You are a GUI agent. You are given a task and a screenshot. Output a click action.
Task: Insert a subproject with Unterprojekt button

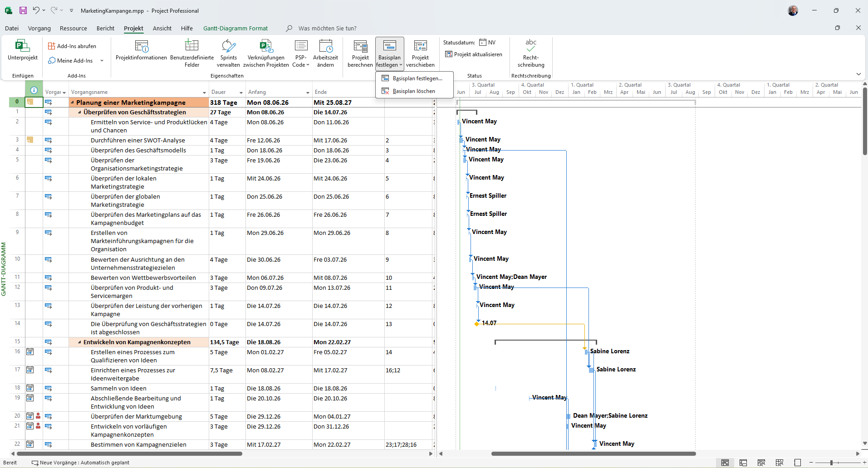click(23, 50)
